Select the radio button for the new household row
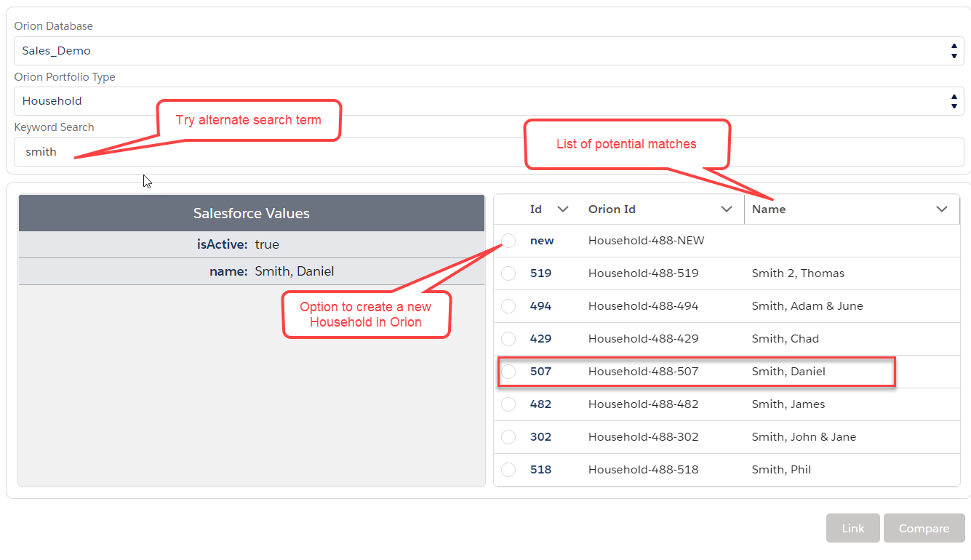This screenshot has height=560, width=971. (x=508, y=241)
